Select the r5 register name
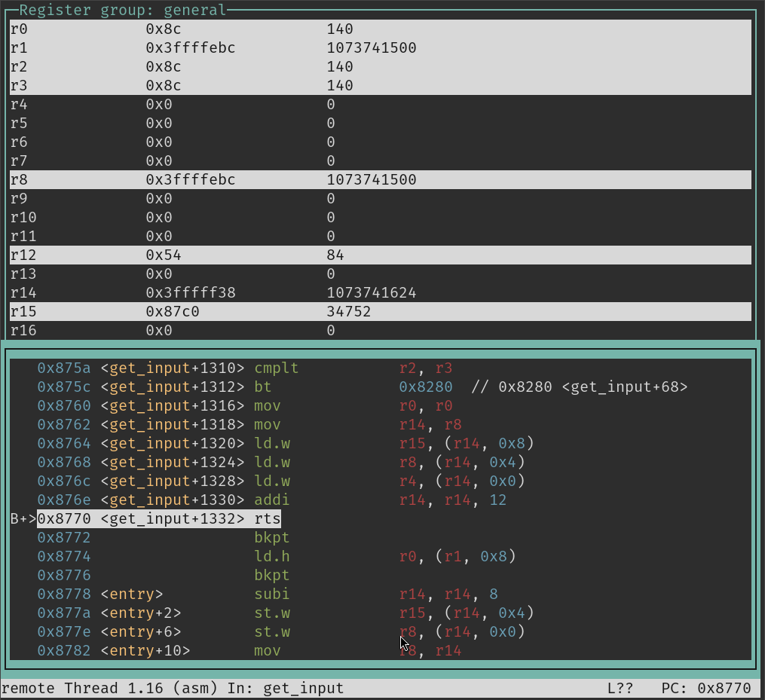Screen dimensions: 765x700 19,123
